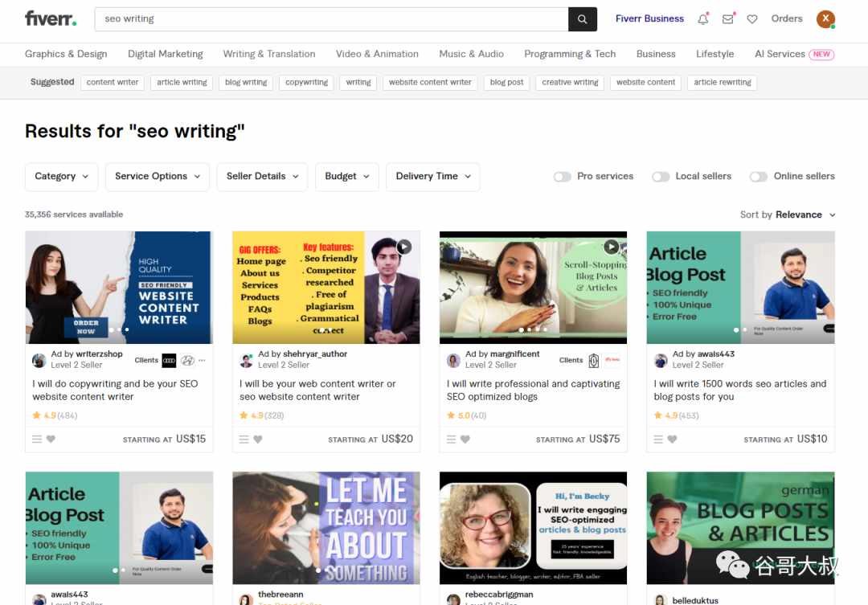Open list menu on writerzshop gig

coord(37,439)
